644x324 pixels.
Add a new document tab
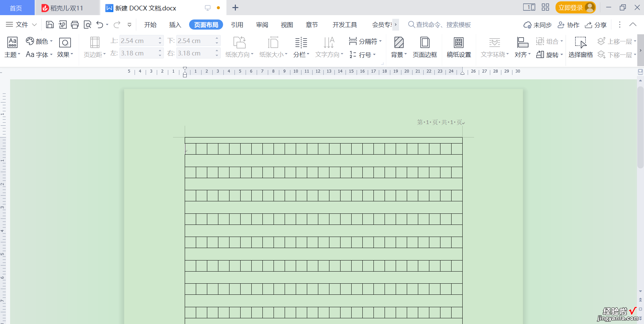[x=236, y=7]
